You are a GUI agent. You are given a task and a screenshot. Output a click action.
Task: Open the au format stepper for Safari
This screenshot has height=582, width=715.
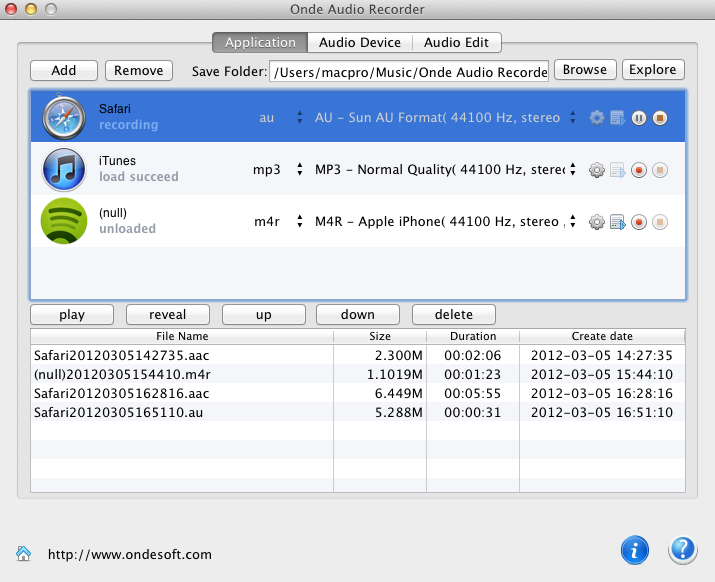300,117
